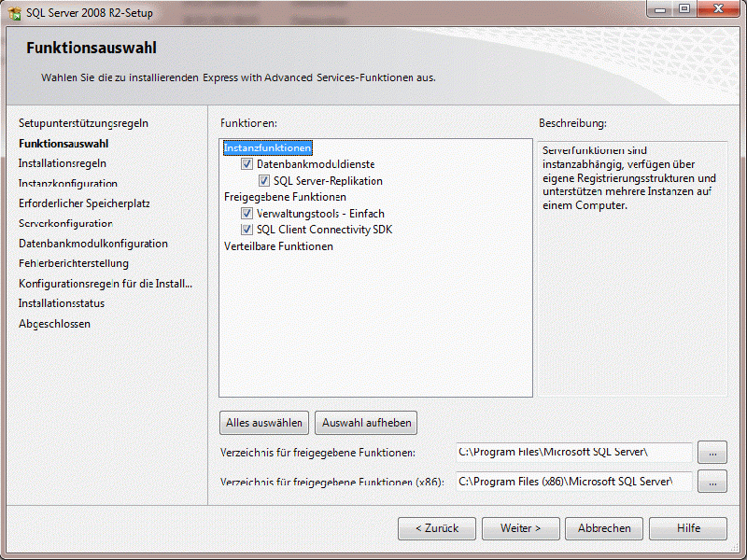Click the Datenbankmoduldienste label text

[x=316, y=164]
